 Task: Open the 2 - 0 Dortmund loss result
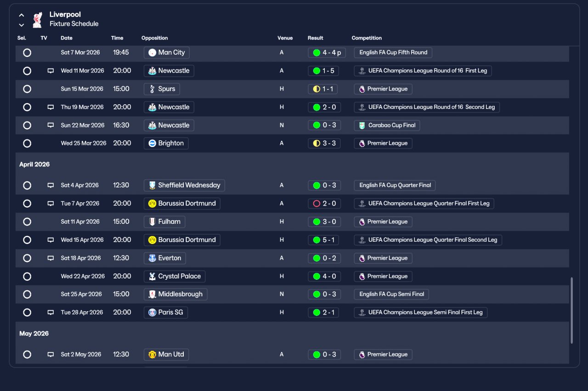point(324,204)
